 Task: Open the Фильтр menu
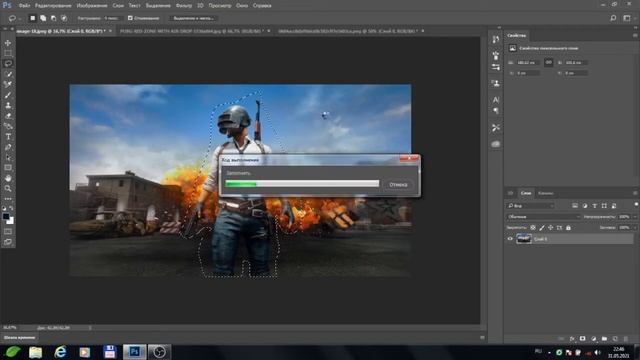[x=184, y=6]
